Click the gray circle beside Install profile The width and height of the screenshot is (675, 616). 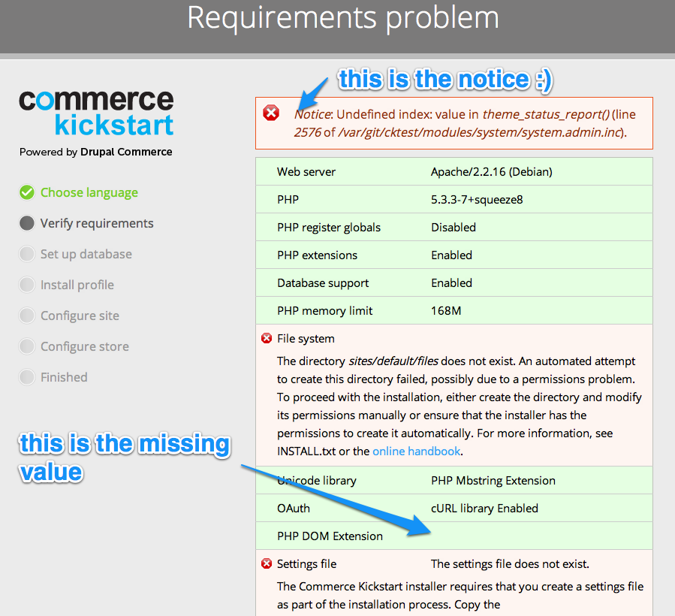tap(27, 285)
